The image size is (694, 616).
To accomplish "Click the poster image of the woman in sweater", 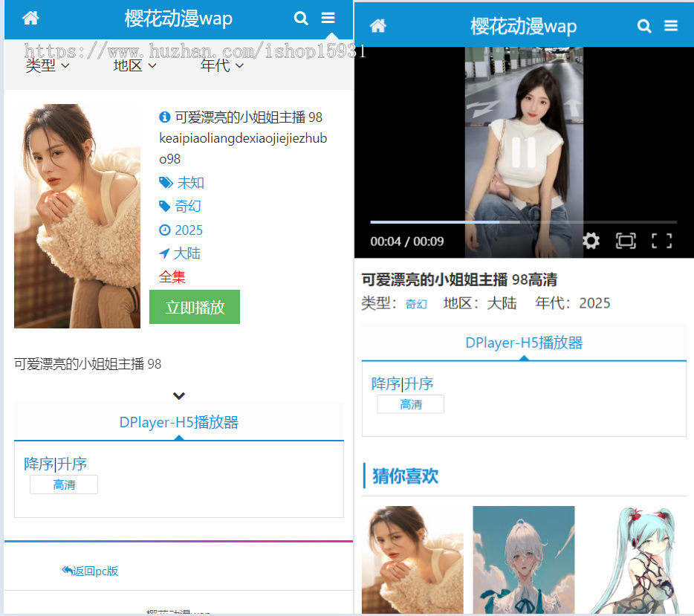I will (x=77, y=216).
